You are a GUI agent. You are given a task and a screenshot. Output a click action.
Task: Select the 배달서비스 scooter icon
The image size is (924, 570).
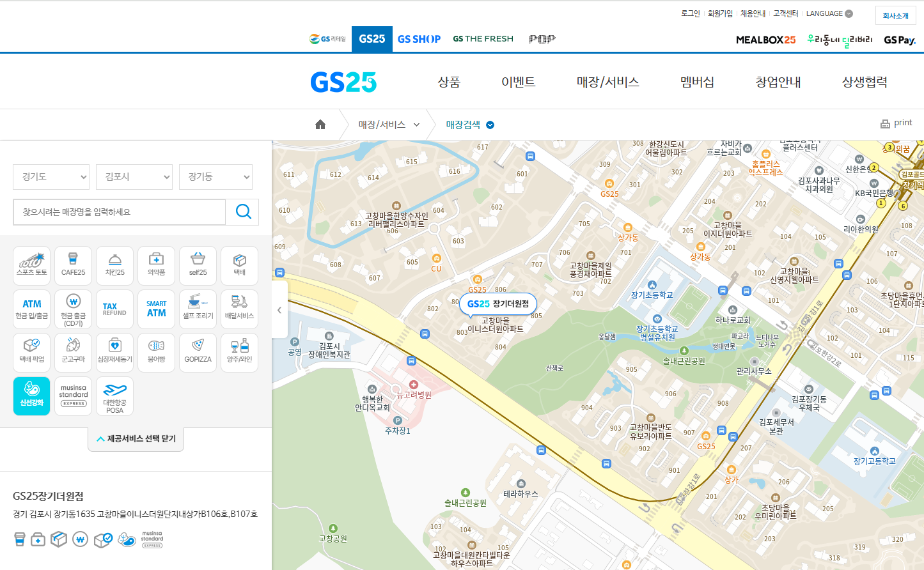point(239,309)
